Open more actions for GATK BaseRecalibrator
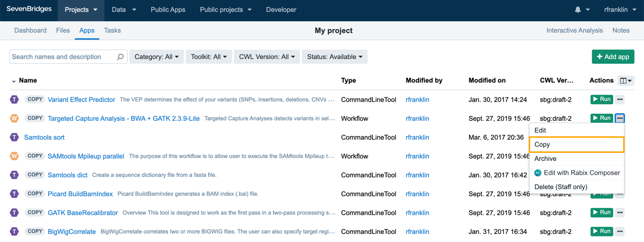644x242 pixels. (x=620, y=213)
